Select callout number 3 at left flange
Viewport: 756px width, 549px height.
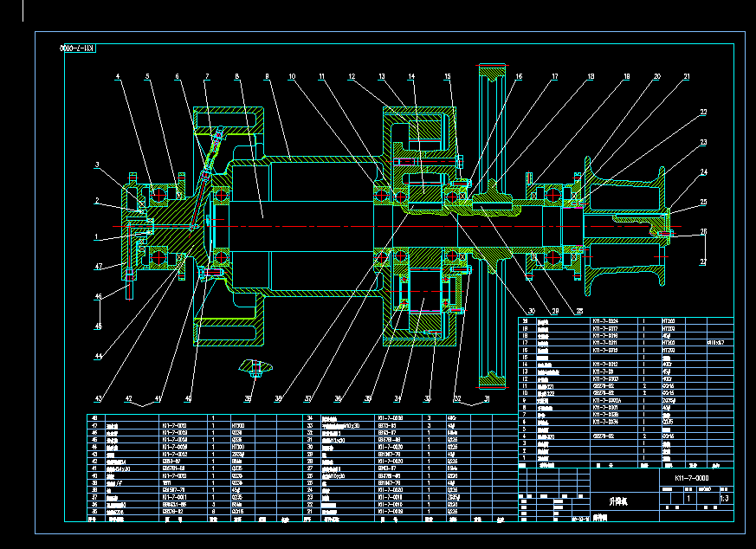pyautogui.click(x=98, y=165)
